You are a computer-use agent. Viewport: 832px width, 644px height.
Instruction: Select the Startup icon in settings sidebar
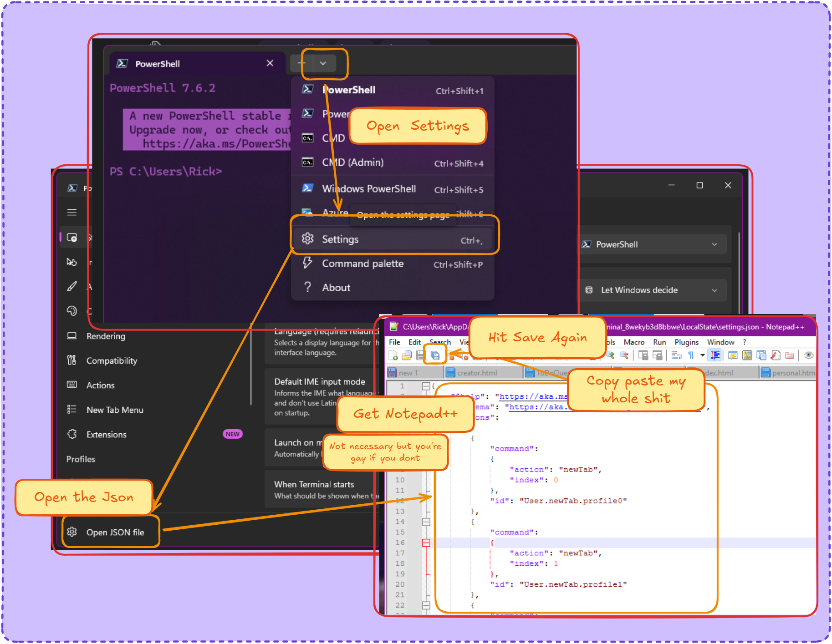coord(72,238)
